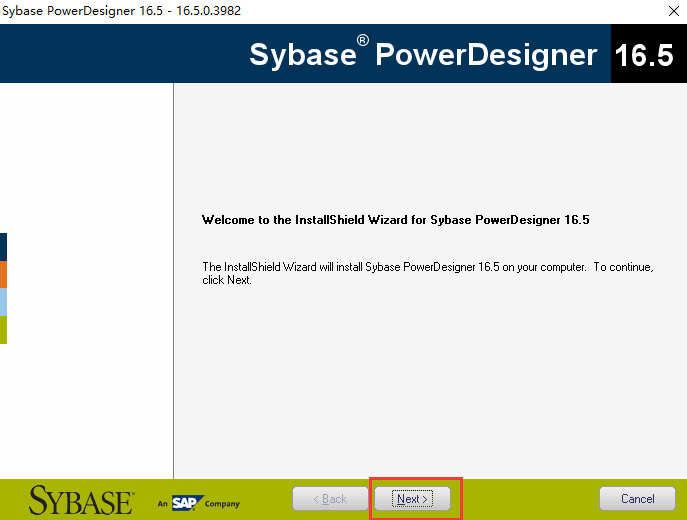Click the Sybase PowerDesigner banner title

[423, 54]
